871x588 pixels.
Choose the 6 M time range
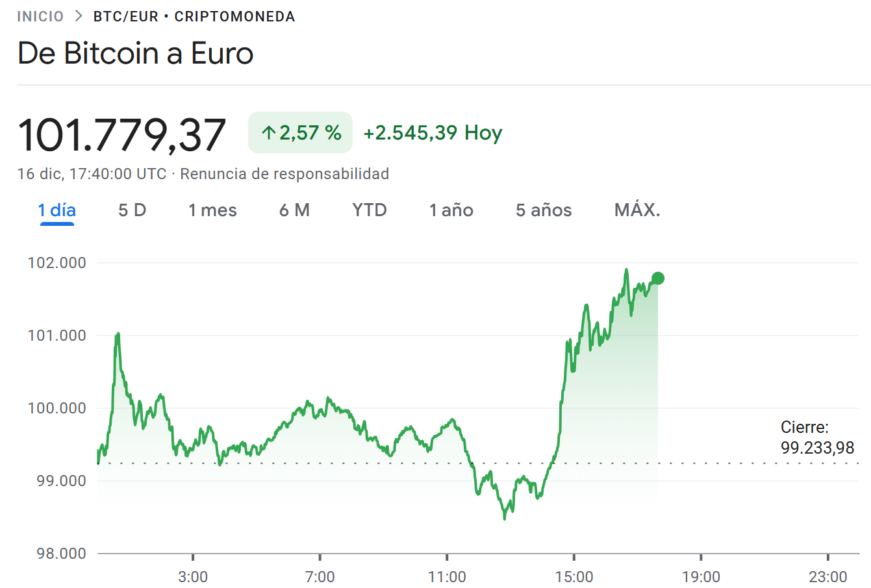[x=294, y=210]
